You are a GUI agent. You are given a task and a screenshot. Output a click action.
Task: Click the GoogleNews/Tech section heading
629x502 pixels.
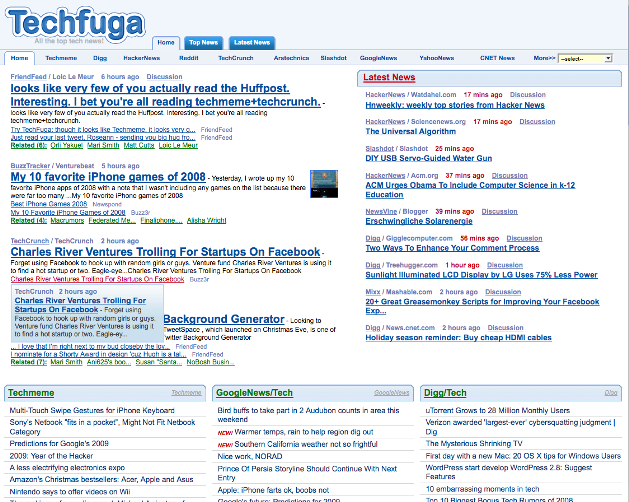tap(254, 393)
